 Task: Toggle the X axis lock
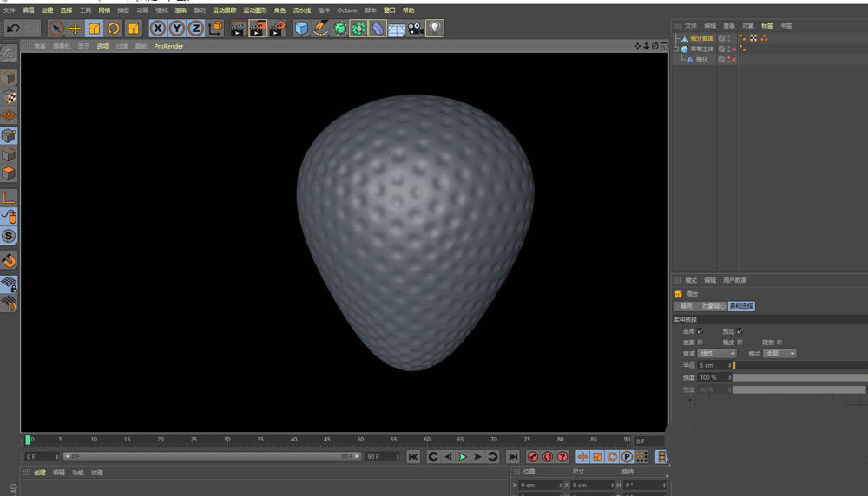point(157,29)
